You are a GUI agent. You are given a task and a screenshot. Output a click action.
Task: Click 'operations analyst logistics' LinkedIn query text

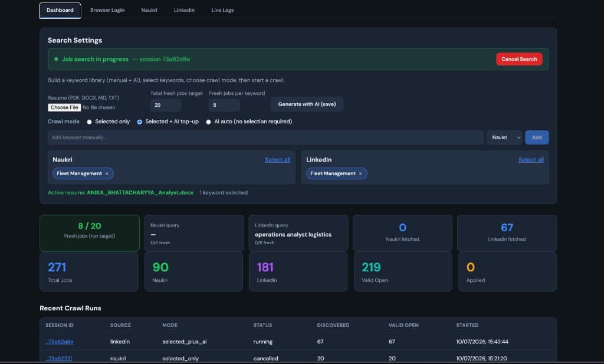(293, 235)
